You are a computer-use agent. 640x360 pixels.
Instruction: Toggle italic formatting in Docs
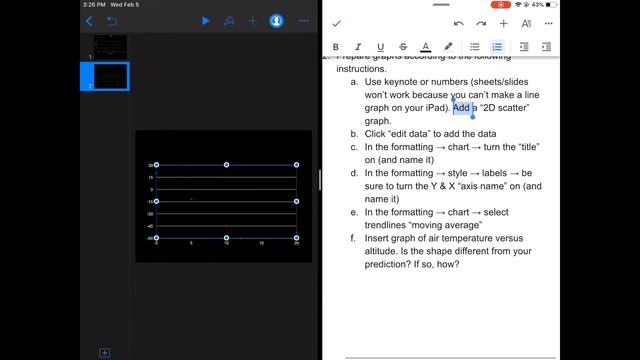point(358,47)
